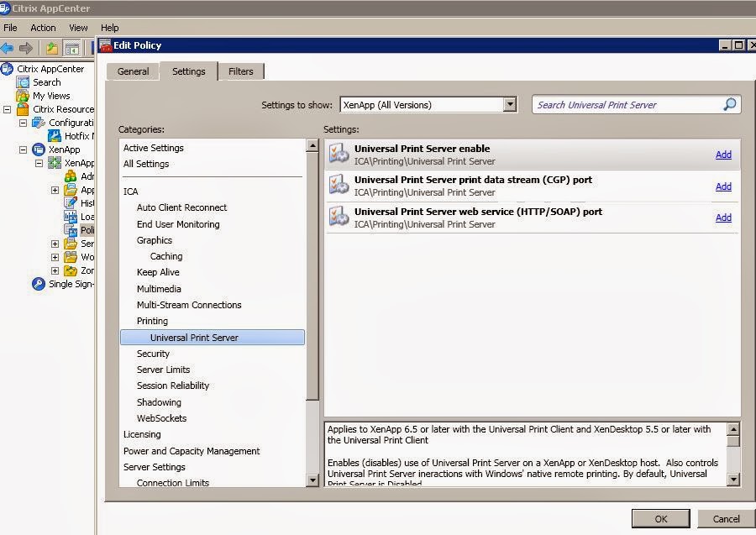Switch to the Filters tab

pyautogui.click(x=240, y=71)
